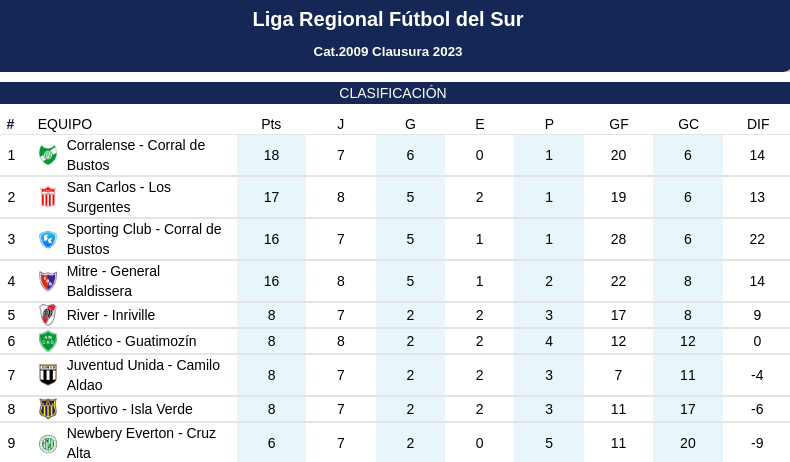The height and width of the screenshot is (462, 790).
Task: Select the River - Inriville team name
Action: click(111, 315)
